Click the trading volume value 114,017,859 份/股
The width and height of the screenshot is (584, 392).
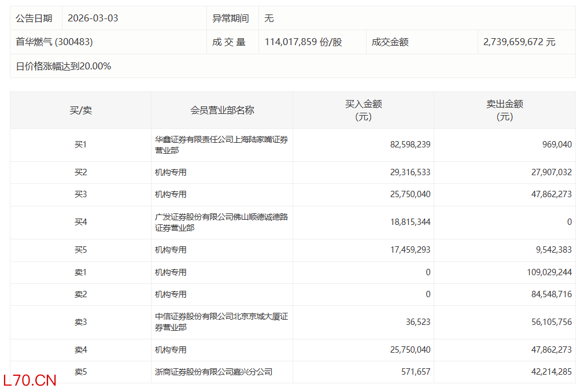[303, 42]
